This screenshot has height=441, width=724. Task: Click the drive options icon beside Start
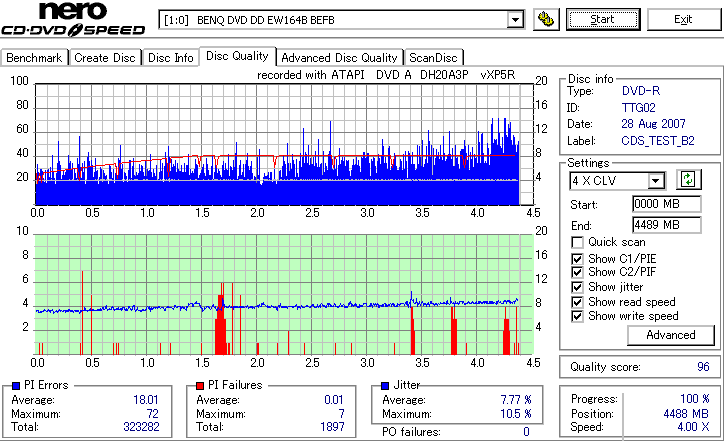546,19
